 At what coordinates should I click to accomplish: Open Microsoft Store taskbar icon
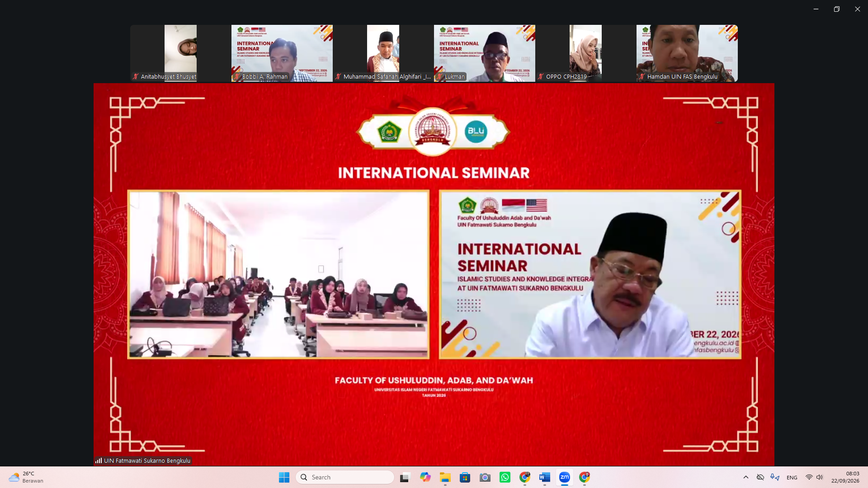(465, 477)
